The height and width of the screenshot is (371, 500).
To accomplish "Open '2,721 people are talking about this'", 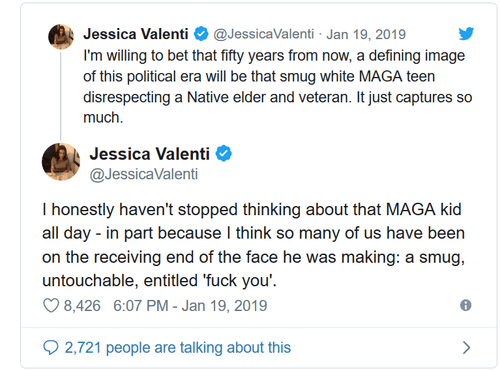I will point(178,347).
